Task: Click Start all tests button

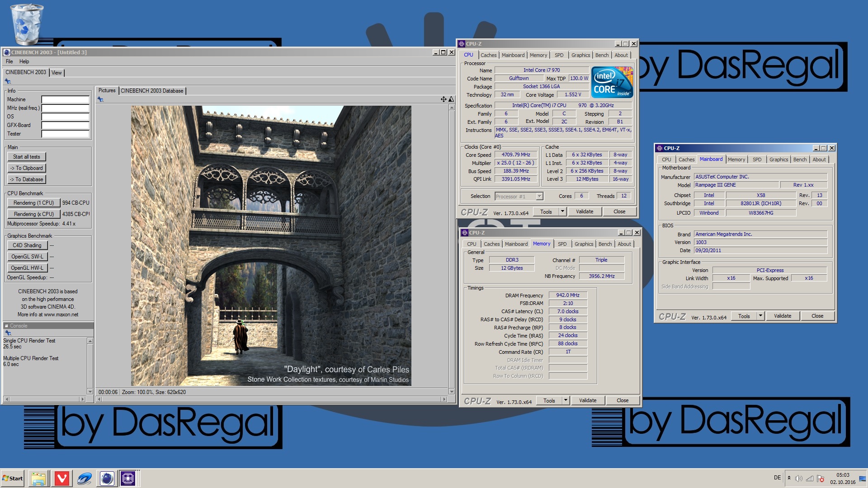Action: pos(27,157)
